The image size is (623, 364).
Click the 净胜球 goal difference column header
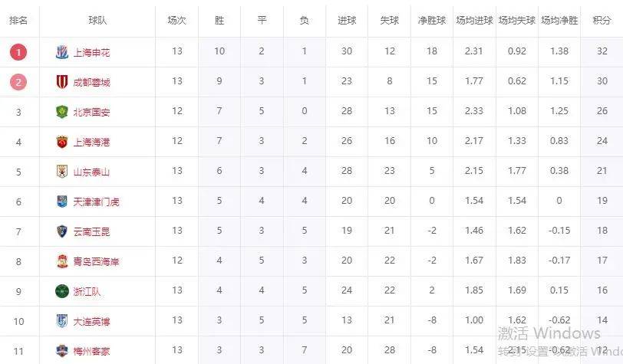coord(431,20)
